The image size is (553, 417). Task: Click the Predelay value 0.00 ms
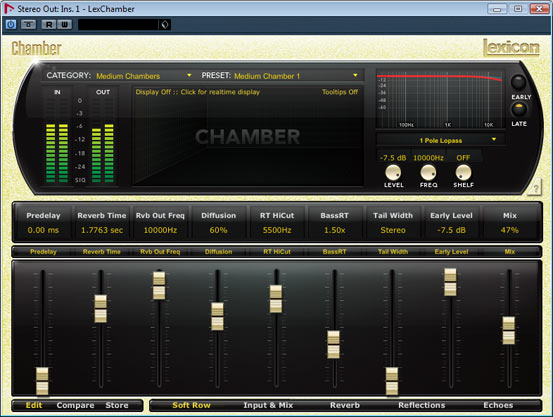[x=43, y=230]
